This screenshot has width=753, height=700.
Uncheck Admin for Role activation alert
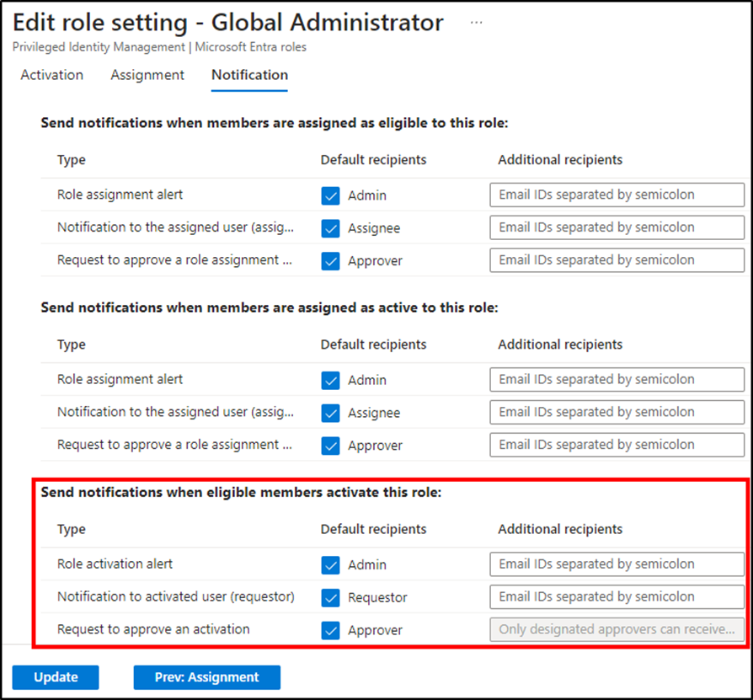tap(330, 565)
